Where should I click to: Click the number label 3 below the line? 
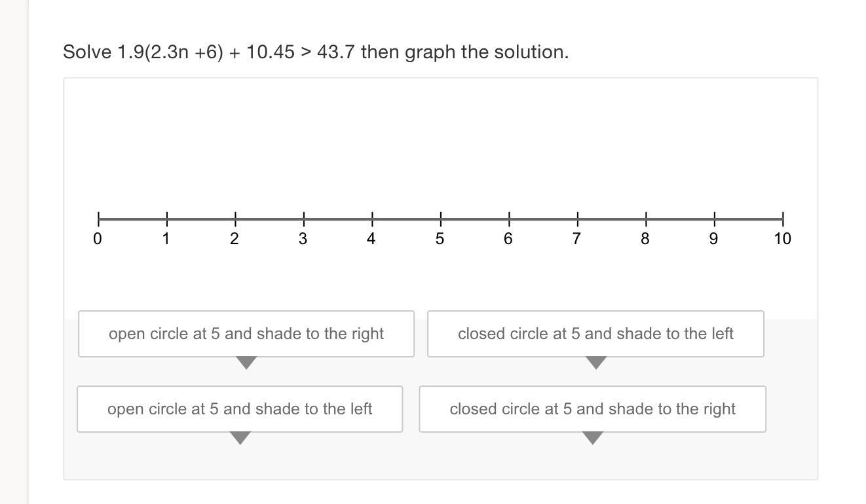[x=303, y=239]
